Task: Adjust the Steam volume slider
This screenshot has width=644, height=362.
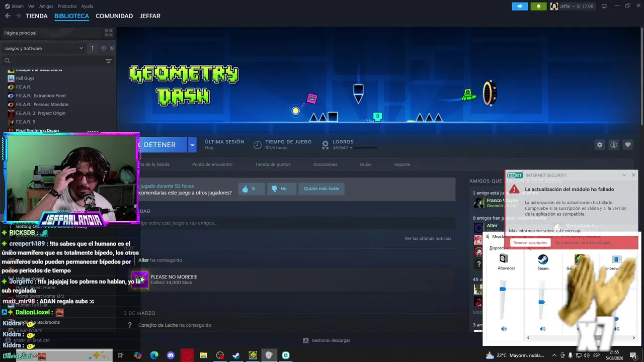Action: point(542,302)
